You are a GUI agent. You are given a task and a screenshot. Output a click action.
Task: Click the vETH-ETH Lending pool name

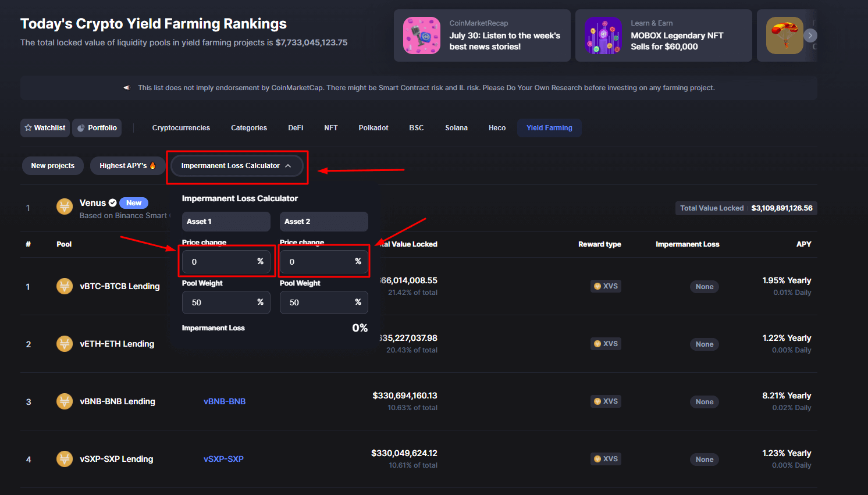click(117, 344)
